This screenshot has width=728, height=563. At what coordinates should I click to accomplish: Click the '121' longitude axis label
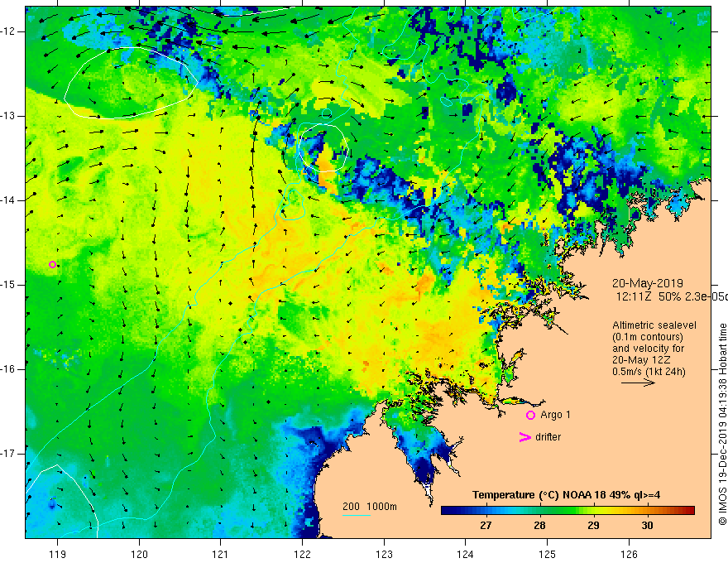(221, 554)
